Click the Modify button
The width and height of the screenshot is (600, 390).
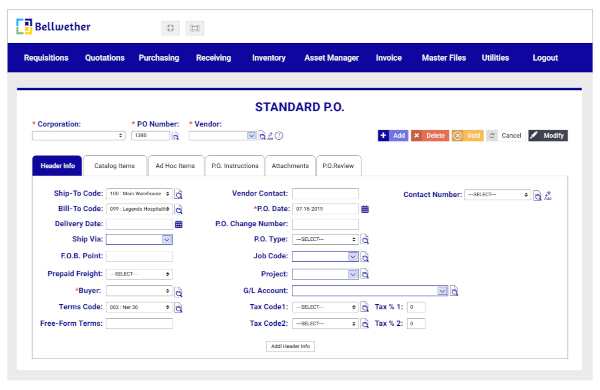click(548, 135)
